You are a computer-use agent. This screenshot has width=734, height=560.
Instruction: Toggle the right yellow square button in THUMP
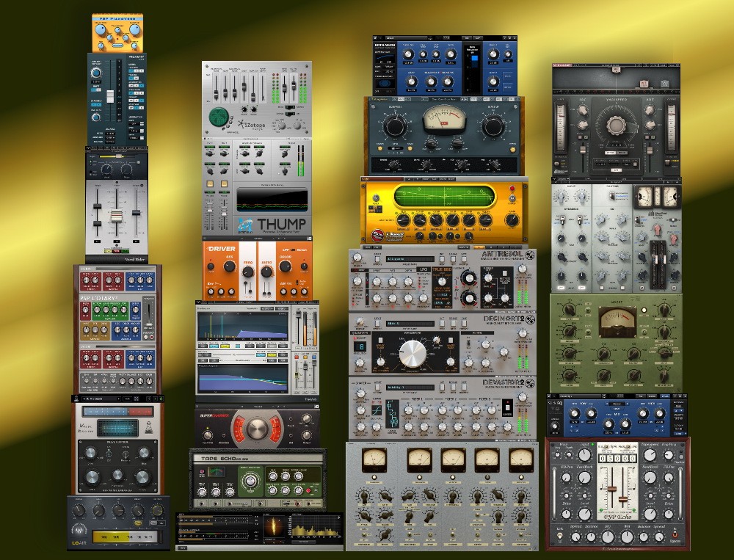[x=224, y=184]
